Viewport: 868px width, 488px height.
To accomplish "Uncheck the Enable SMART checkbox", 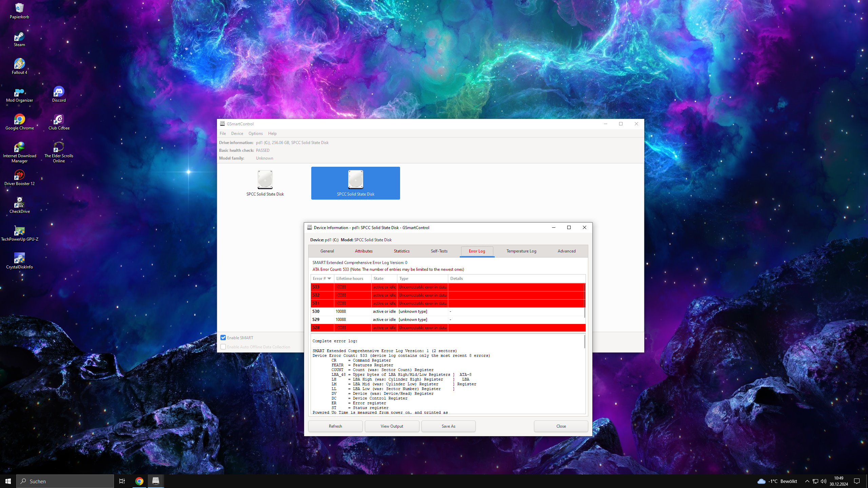I will 223,338.
